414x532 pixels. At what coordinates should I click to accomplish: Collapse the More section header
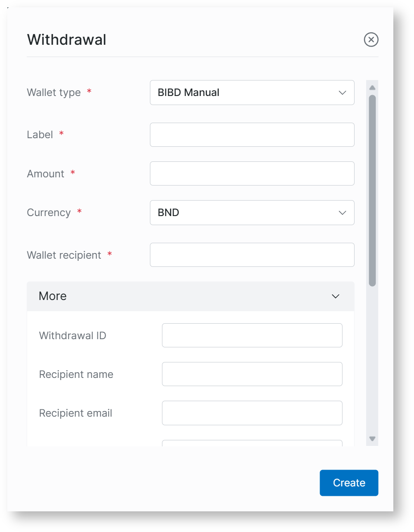190,296
